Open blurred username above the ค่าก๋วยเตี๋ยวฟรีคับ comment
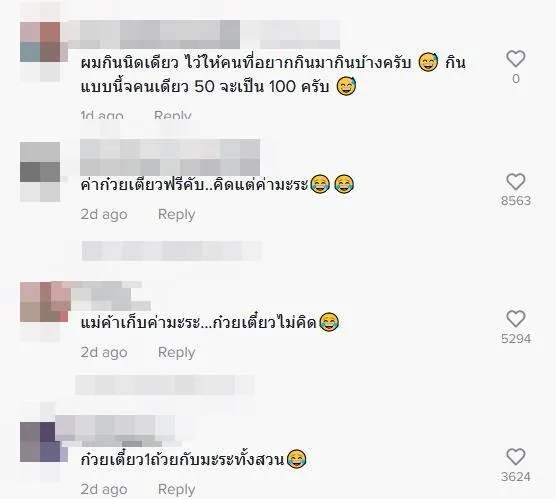This screenshot has width=556, height=499. 170,157
